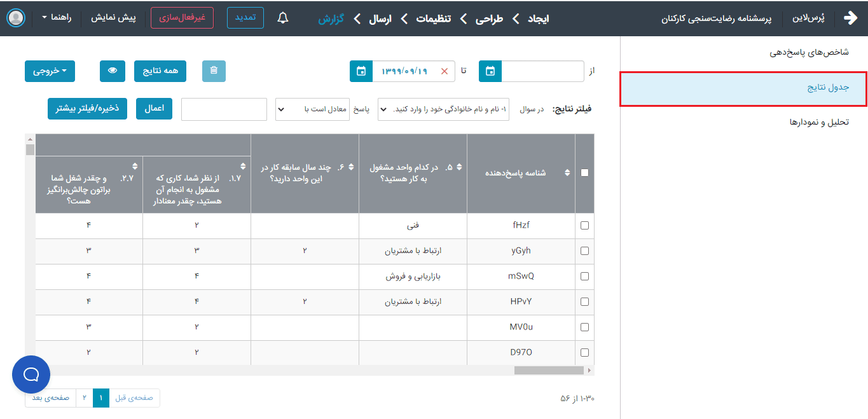This screenshot has height=419, width=868.
Task: Open the end date calendar picker
Action: coord(361,71)
